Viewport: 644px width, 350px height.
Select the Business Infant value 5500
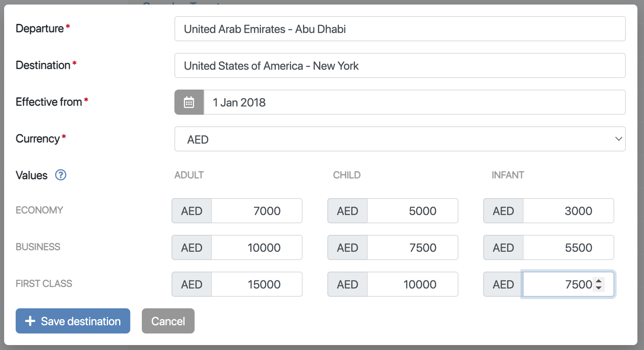click(x=568, y=248)
